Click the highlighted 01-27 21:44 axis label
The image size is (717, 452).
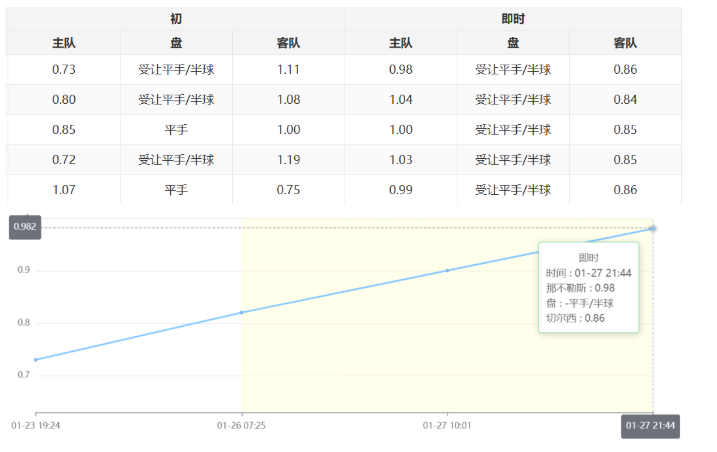[x=651, y=425]
